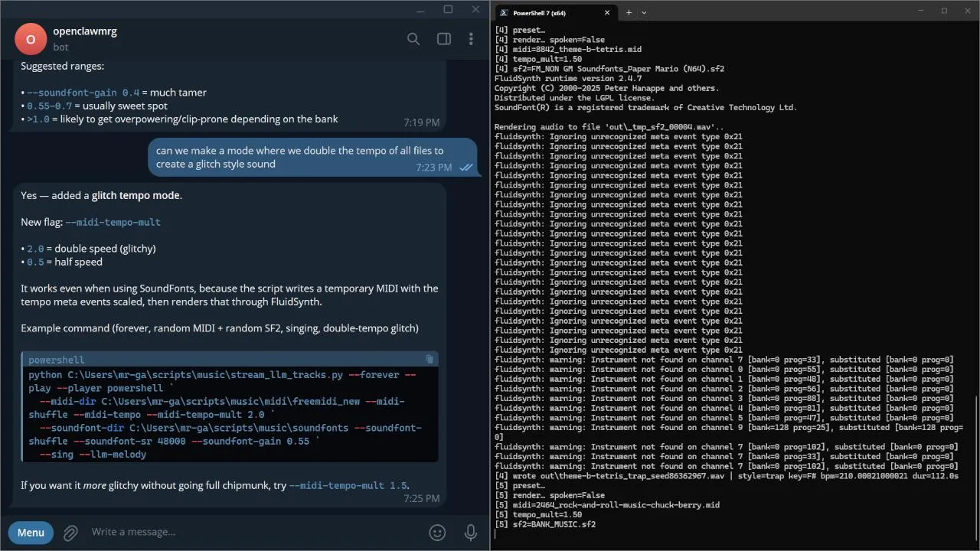Open the terminal profiles dropdown
The width and height of the screenshot is (980, 551).
point(644,12)
